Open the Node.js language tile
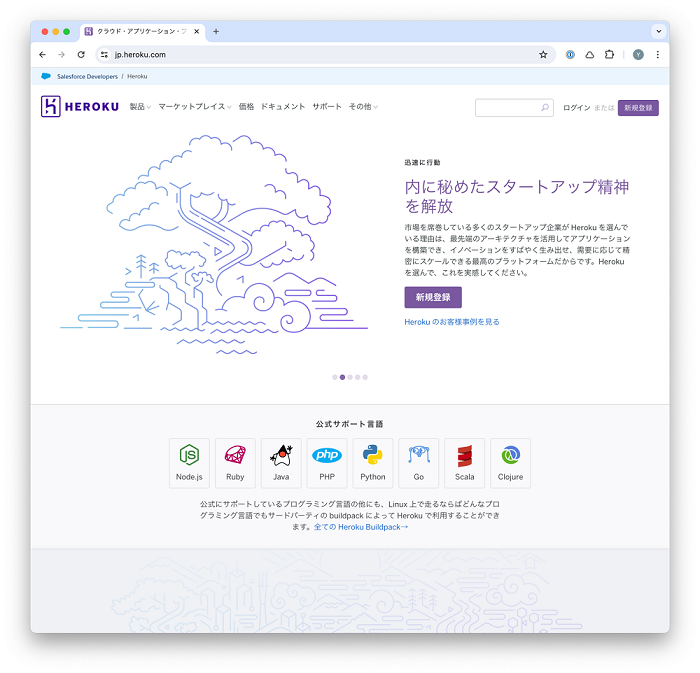 click(x=189, y=463)
